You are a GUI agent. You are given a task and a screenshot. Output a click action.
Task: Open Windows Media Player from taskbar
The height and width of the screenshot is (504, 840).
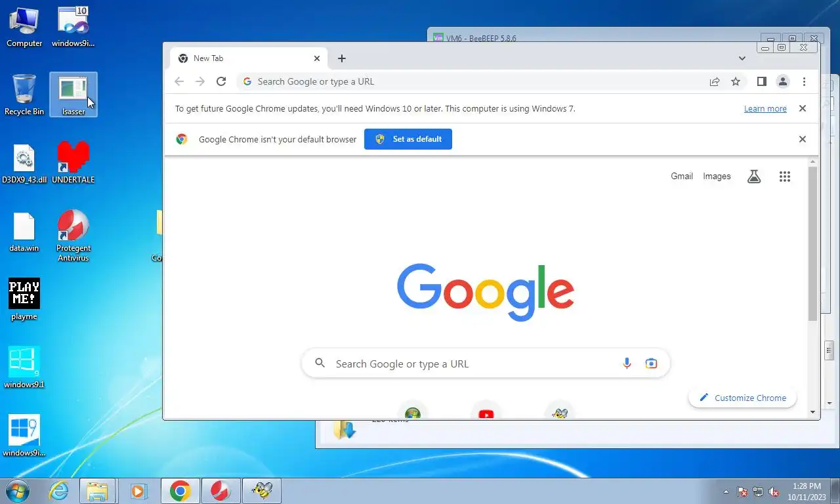pos(138,491)
